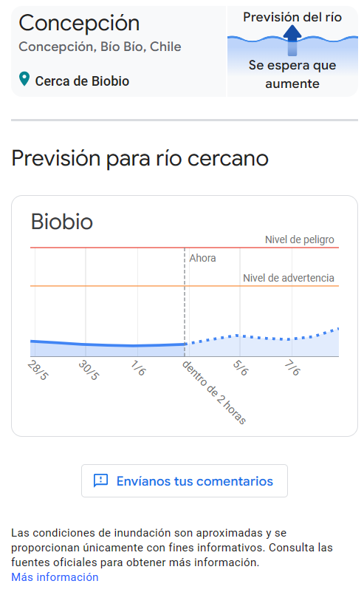Click the red Nivel de peligro line
364x595 pixels.
point(185,248)
